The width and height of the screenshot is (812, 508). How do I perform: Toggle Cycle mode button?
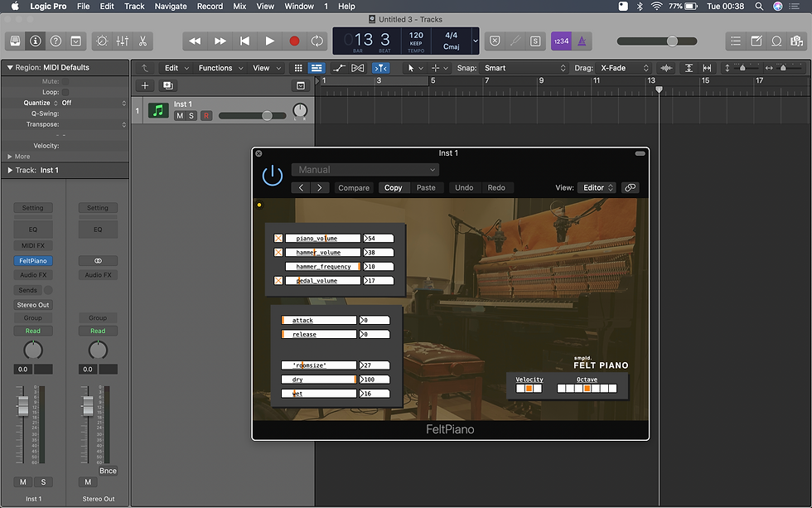[317, 41]
